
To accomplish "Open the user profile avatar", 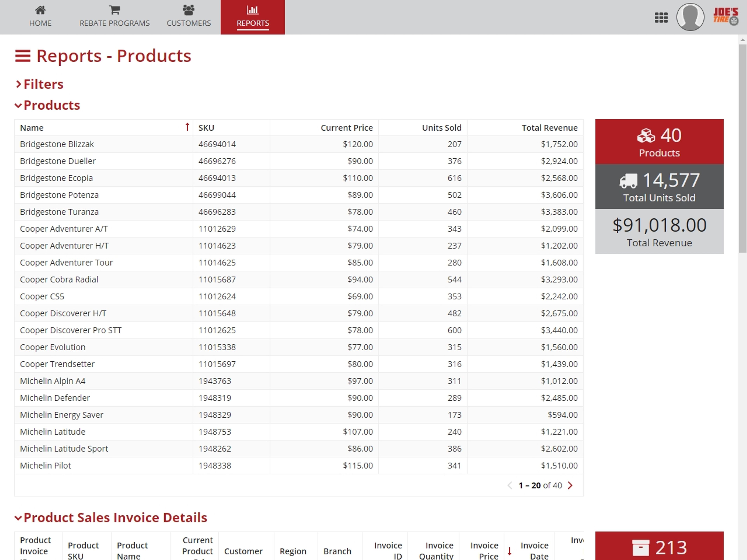I will (690, 17).
